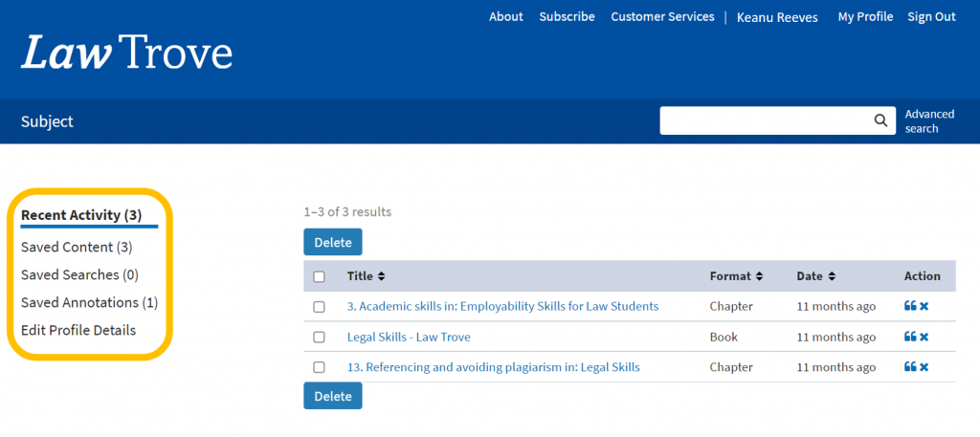This screenshot has height=437, width=980.
Task: Remove Academic skills chapter with X icon
Action: tap(924, 306)
